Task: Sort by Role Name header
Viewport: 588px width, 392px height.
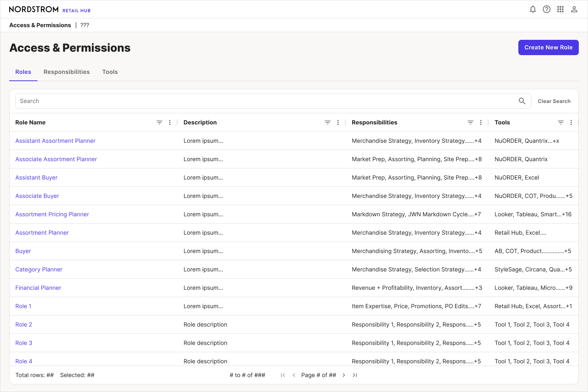Action: (30, 122)
